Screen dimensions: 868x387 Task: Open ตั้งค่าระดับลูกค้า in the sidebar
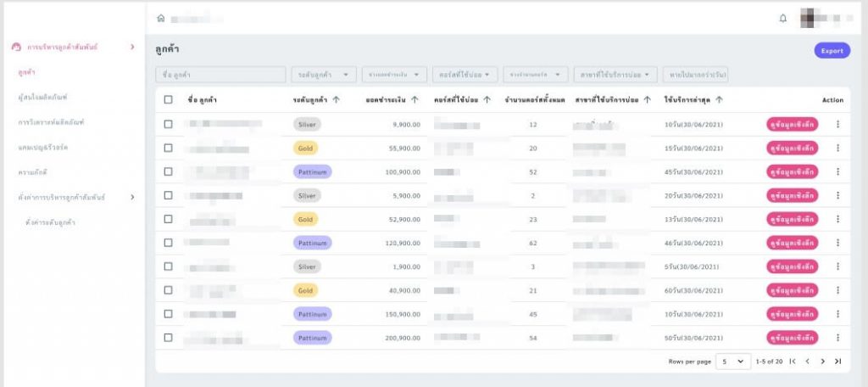pos(50,222)
